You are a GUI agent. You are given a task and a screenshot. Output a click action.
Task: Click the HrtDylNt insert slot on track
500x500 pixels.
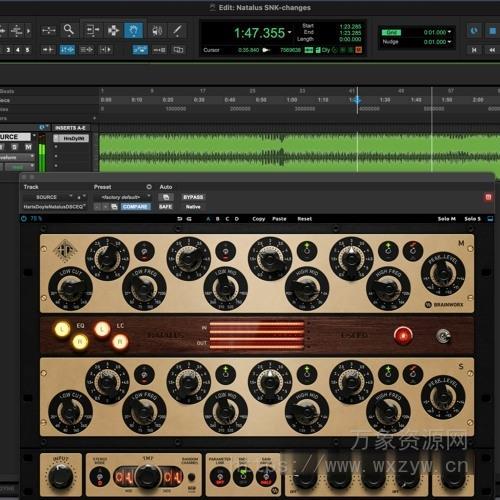71,138
